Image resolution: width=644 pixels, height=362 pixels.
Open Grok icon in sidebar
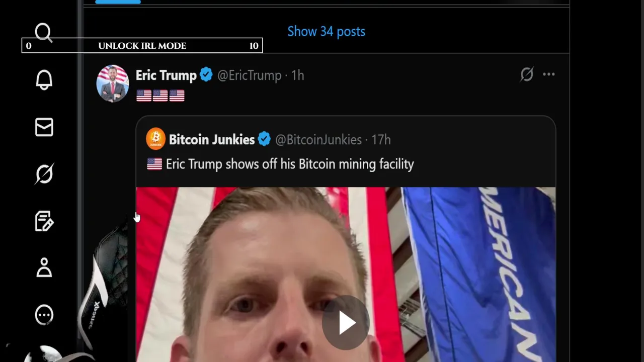[x=44, y=174]
